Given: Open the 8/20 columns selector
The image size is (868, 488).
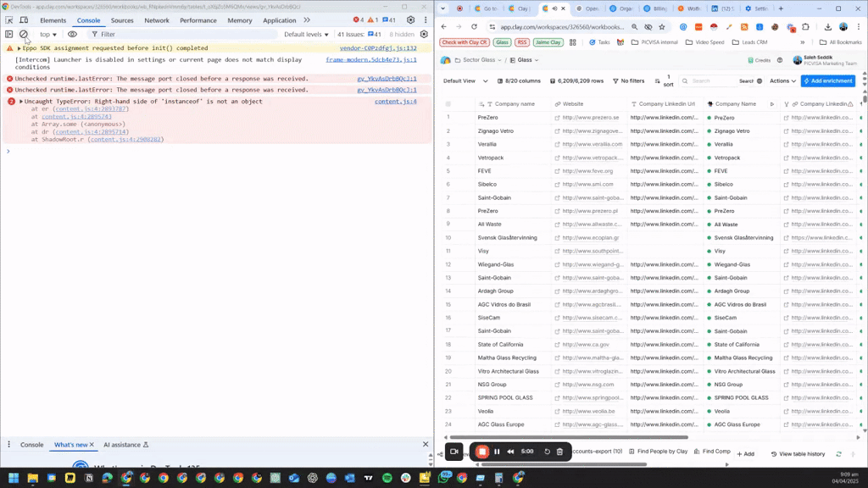Looking at the screenshot, I should tap(519, 80).
